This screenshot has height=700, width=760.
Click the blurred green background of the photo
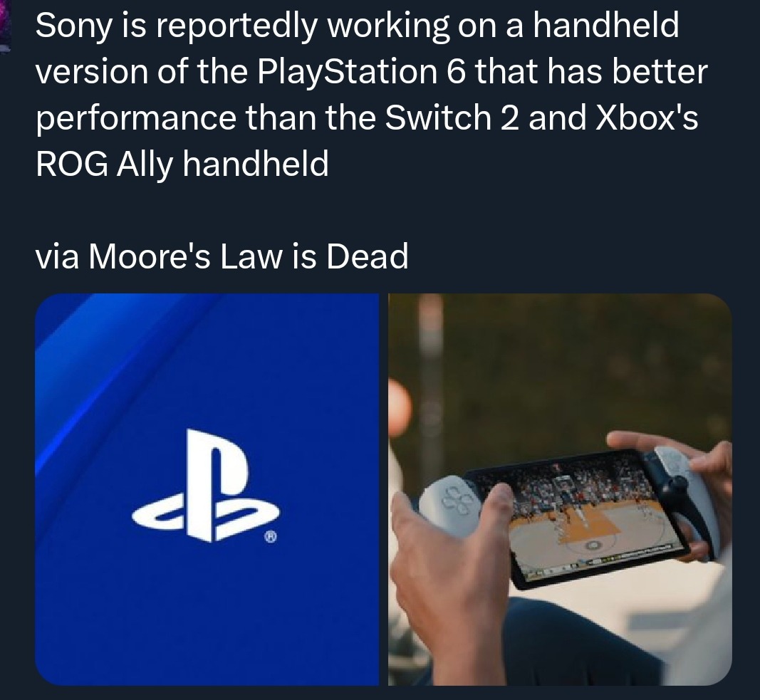pos(582,368)
